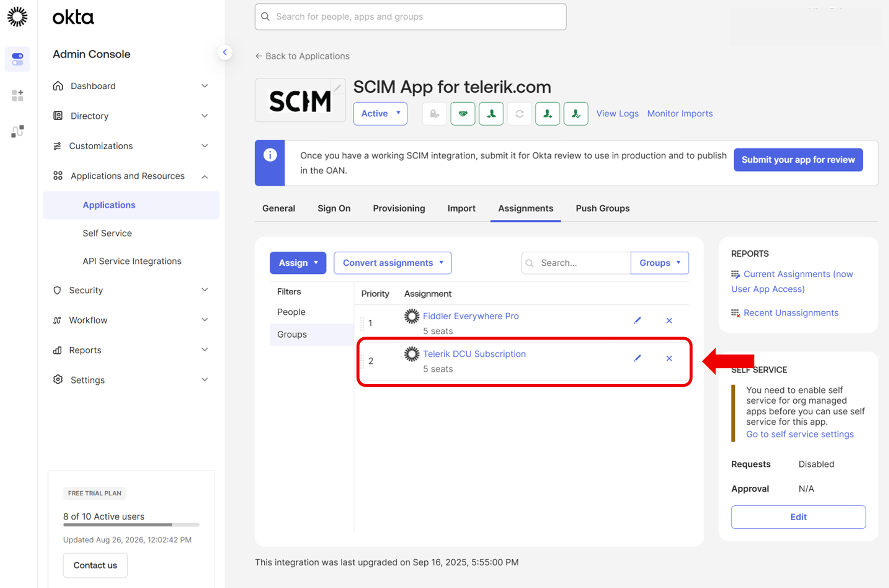Image resolution: width=889 pixels, height=588 pixels.
Task: Remove the Fiddler Everywhere Pro assignment
Action: [x=669, y=321]
